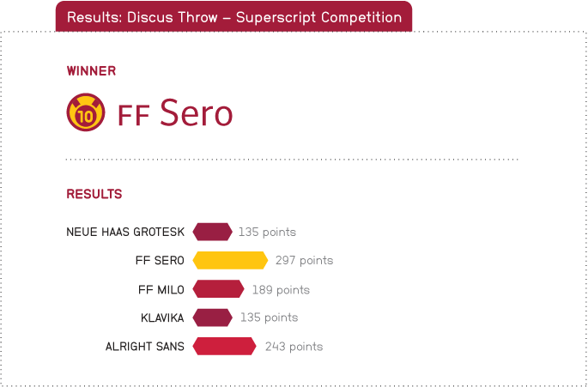The width and height of the screenshot is (588, 387).
Task: Click the FF MILO label
Action: tap(161, 290)
